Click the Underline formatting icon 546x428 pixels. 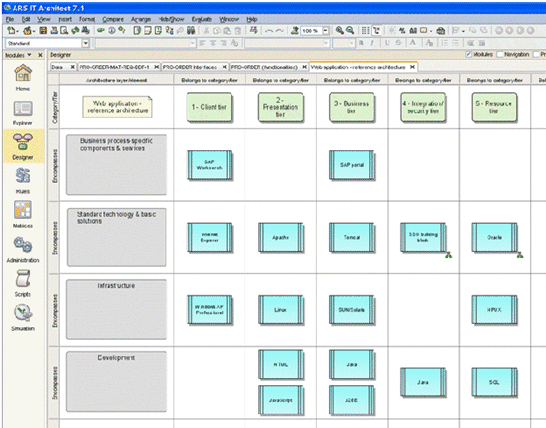[x=387, y=43]
